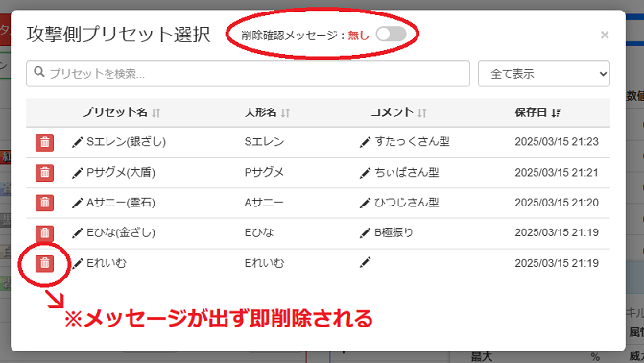The height and width of the screenshot is (363, 644).
Task: Delete the Sエレン(銀ざし) preset
Action: (x=44, y=143)
